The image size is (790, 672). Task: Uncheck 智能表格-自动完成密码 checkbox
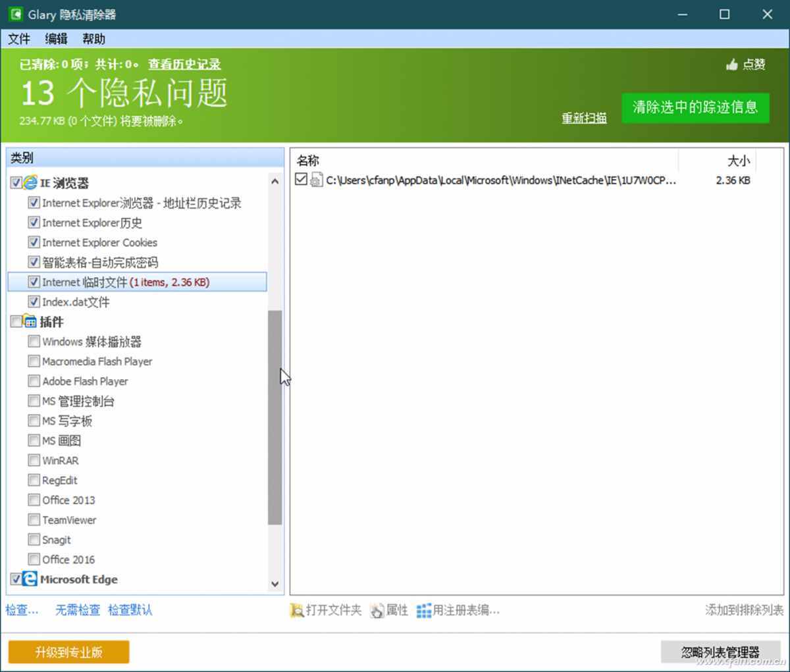tap(34, 262)
